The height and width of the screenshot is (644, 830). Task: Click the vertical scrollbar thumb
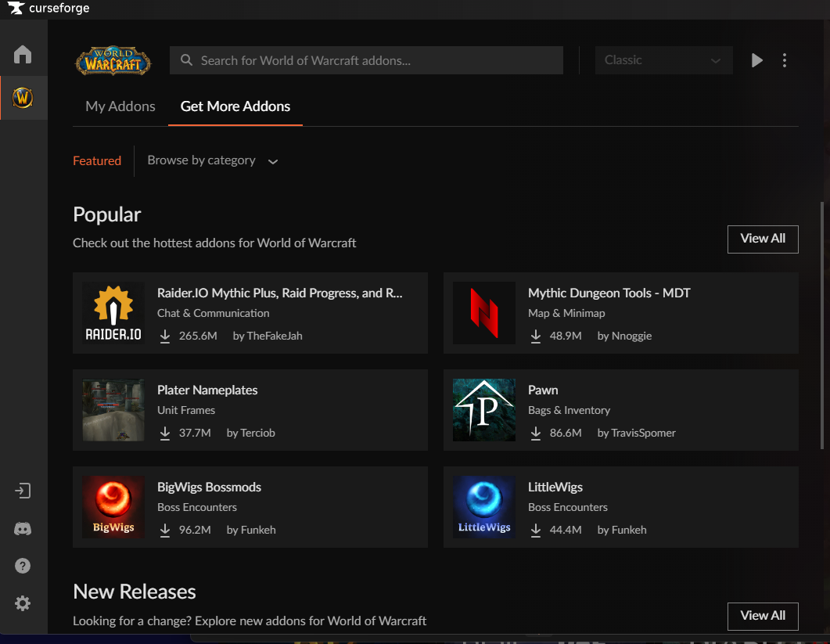pos(821,326)
